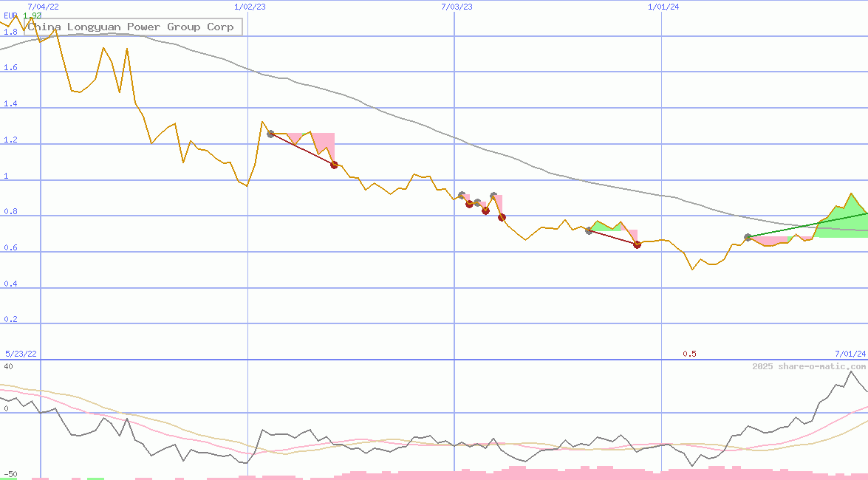868x480 pixels.
Task: Click the red 0.5 low-price label
Action: (689, 354)
